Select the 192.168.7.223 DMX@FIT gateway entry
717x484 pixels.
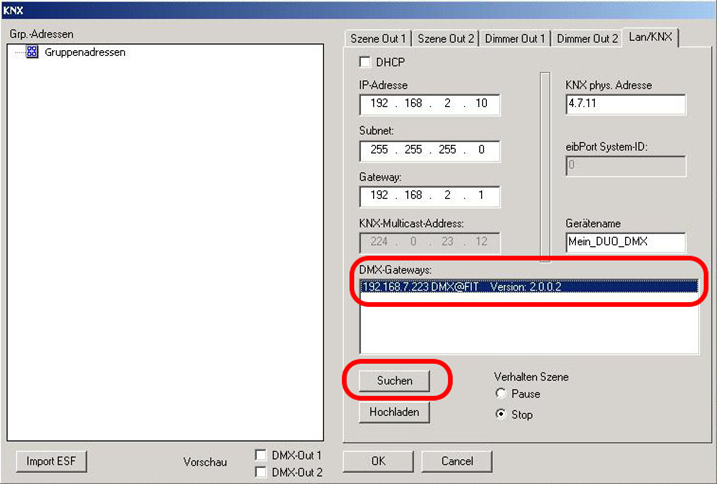[x=529, y=287]
